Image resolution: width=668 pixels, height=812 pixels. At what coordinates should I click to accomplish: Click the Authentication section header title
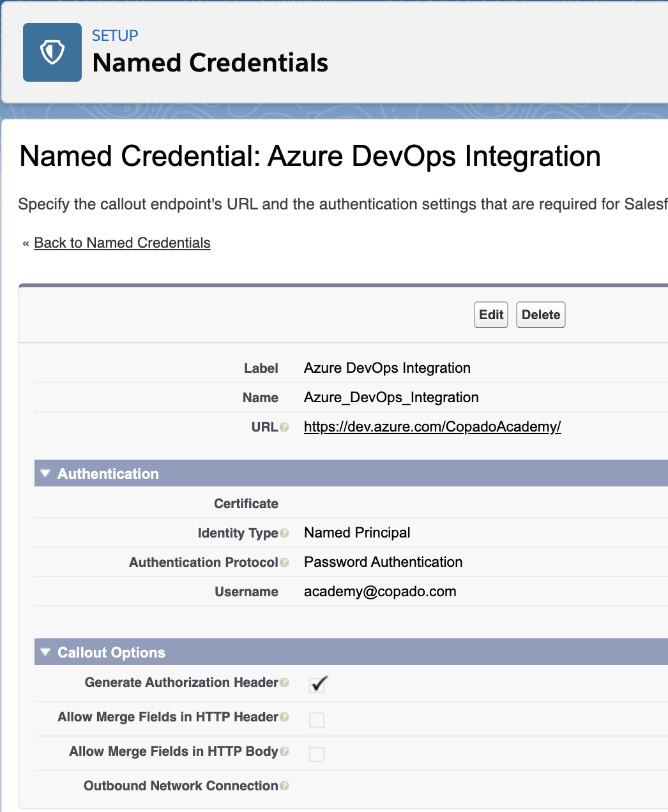pos(108,474)
